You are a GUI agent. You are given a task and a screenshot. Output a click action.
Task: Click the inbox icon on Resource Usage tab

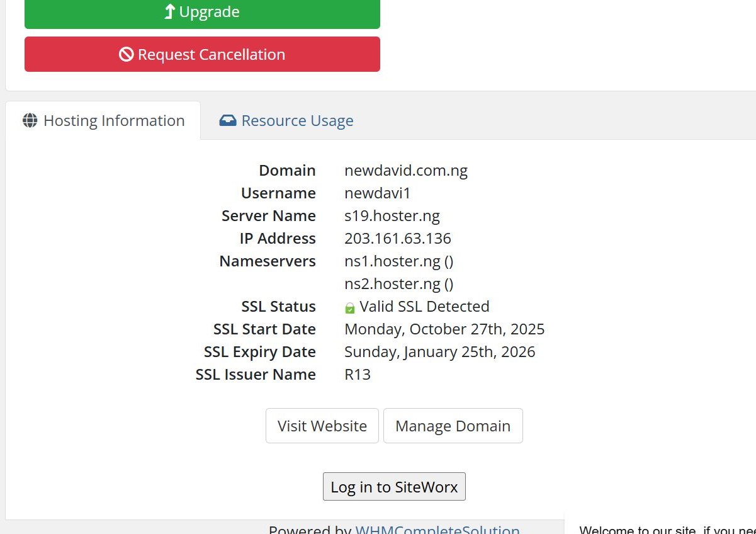(x=228, y=121)
